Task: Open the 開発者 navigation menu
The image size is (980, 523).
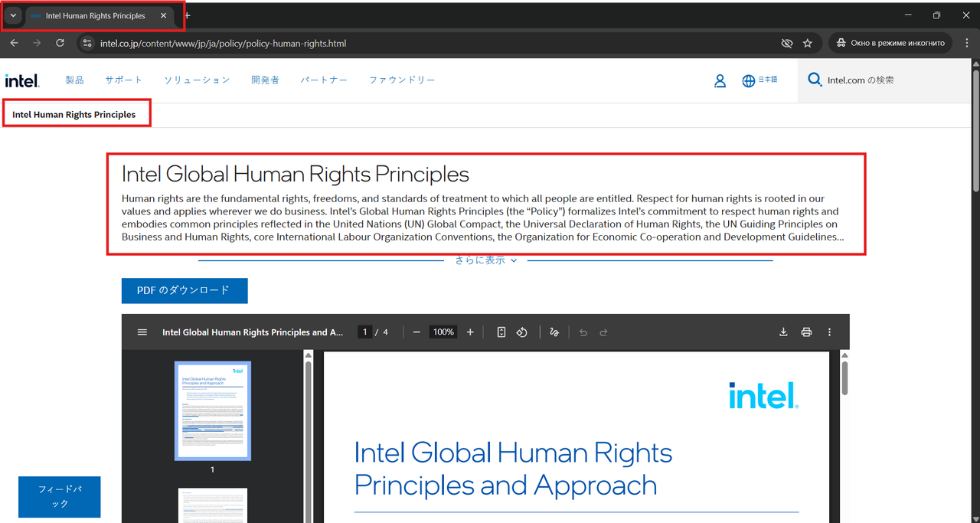Action: click(x=265, y=80)
